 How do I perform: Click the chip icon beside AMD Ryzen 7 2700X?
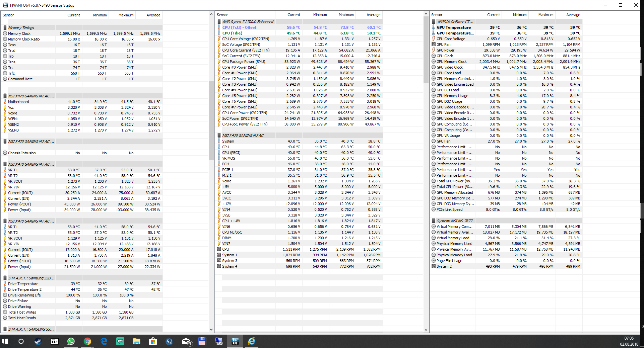[x=219, y=22]
